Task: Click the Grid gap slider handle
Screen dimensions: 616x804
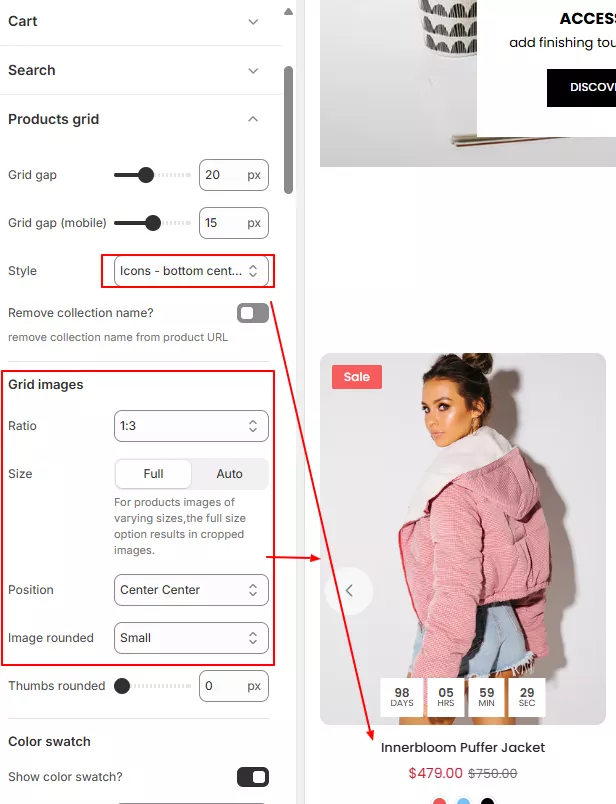Action: pyautogui.click(x=146, y=175)
